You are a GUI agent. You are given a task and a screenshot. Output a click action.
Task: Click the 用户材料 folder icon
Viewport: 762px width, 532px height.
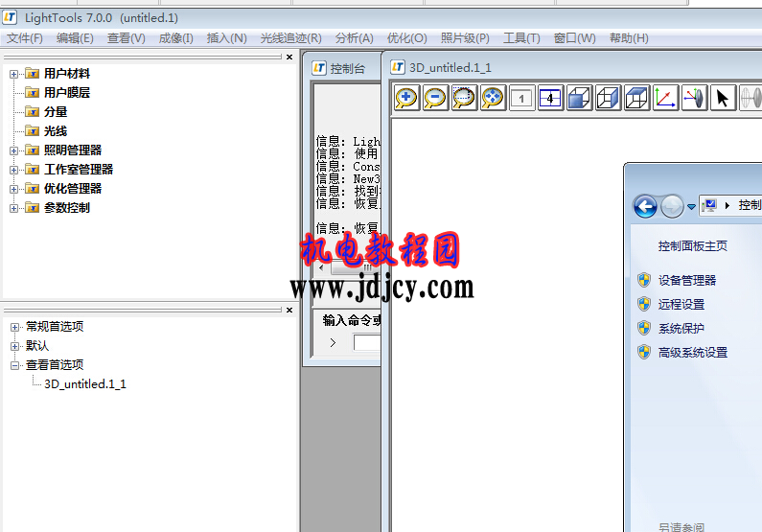tap(33, 74)
